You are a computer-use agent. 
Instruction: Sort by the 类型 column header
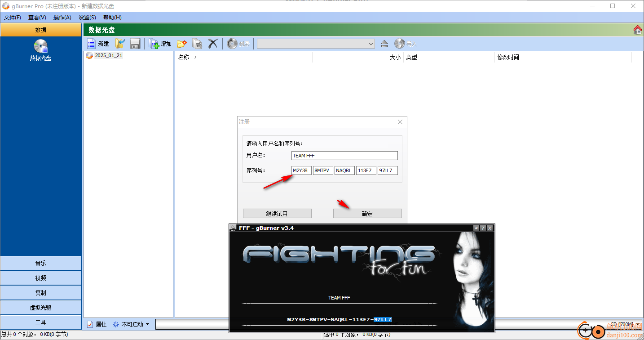pyautogui.click(x=449, y=57)
